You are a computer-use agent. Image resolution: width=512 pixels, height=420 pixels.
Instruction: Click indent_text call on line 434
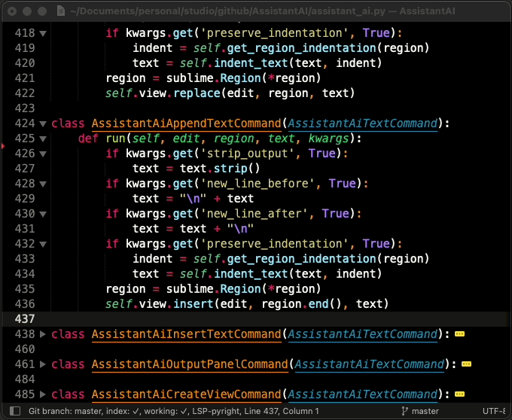(x=251, y=274)
